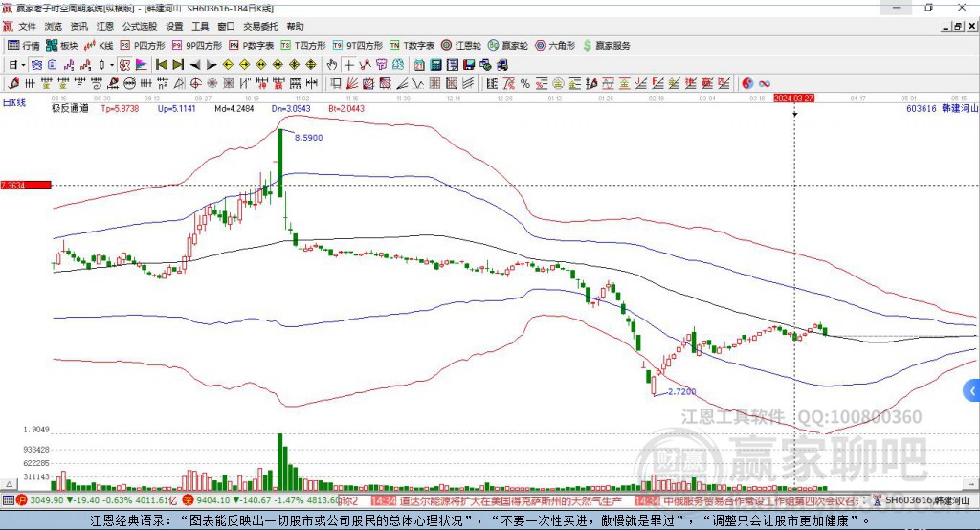This screenshot has width=980, height=530.
Task: Open the 公式选股 menu
Action: 140,26
